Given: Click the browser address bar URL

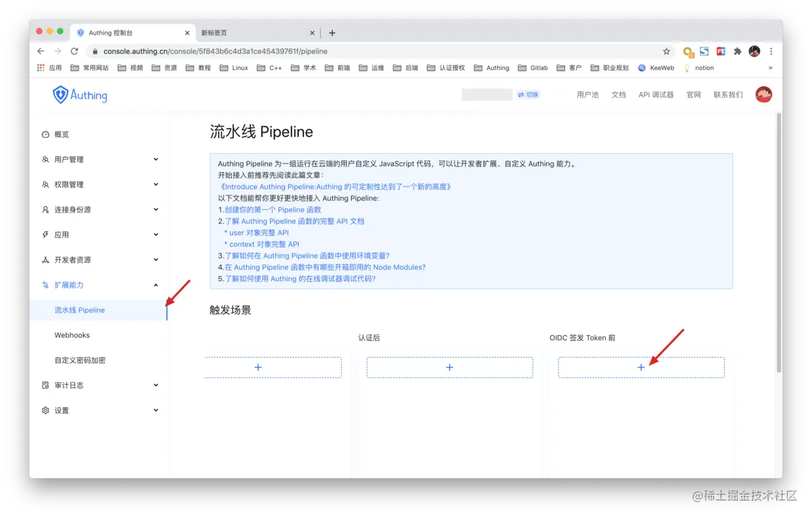Looking at the screenshot, I should [x=215, y=51].
